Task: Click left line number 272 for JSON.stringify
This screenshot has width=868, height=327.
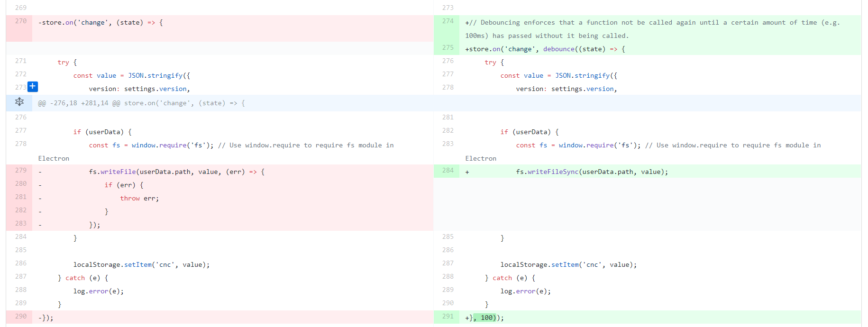Action: (20, 74)
